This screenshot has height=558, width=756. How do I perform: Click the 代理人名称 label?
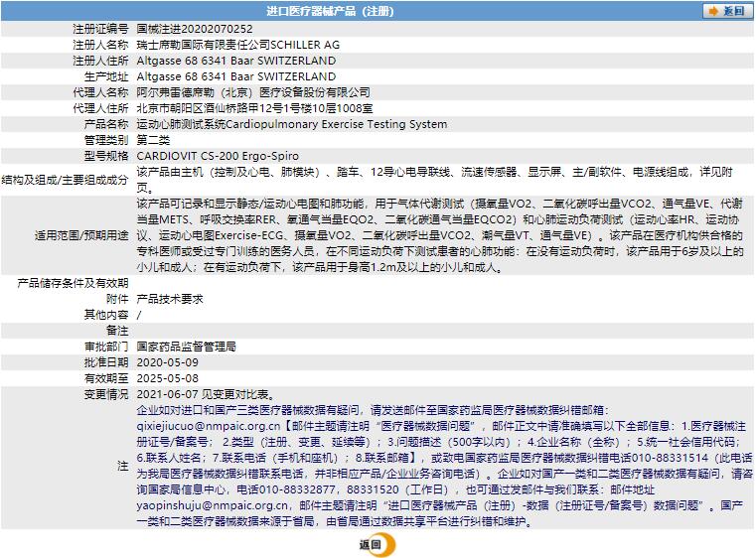(x=100, y=92)
